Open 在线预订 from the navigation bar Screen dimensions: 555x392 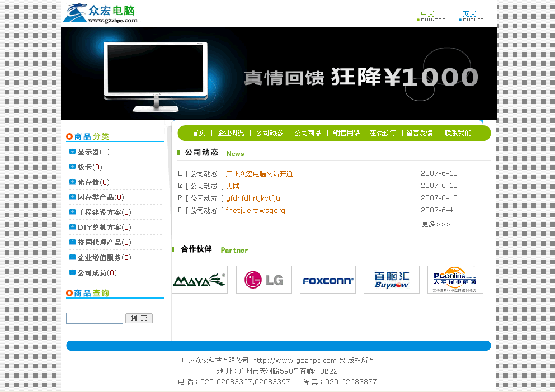[383, 133]
